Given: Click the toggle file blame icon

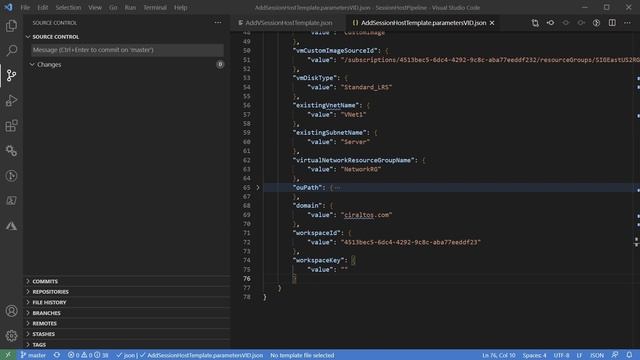Looking at the screenshot, I should click(596, 23).
